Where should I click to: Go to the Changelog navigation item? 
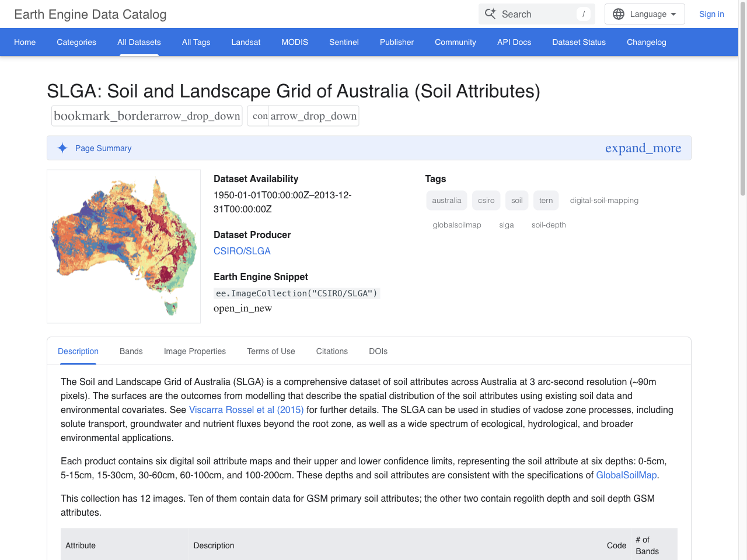coord(646,42)
